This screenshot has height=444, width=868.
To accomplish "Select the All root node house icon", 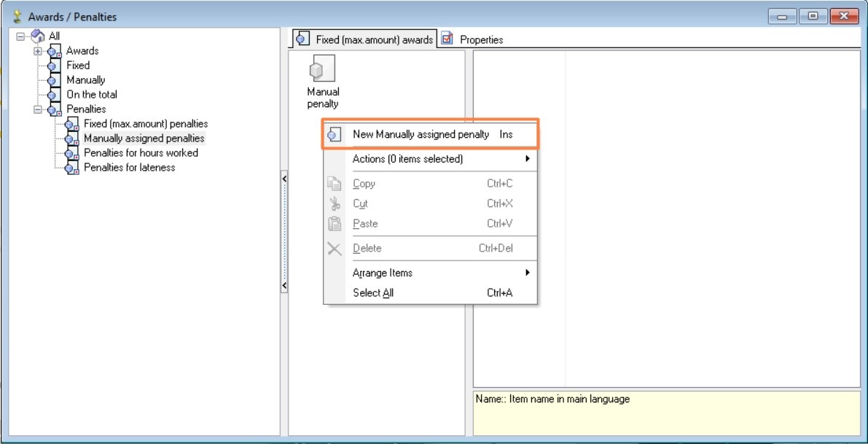I will pyautogui.click(x=38, y=36).
